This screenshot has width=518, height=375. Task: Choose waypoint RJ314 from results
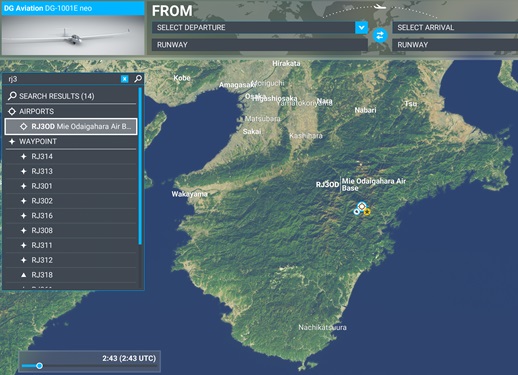[71, 156]
